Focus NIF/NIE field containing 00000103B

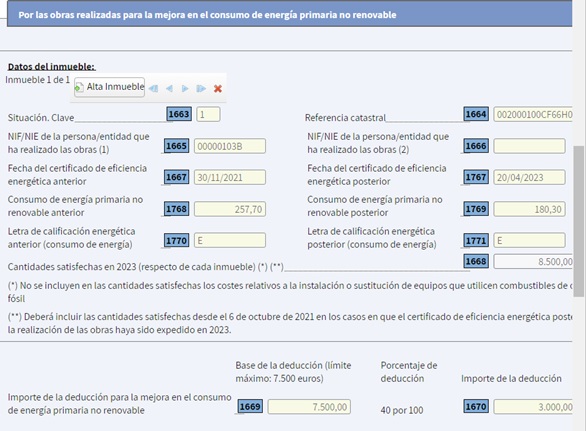click(230, 146)
